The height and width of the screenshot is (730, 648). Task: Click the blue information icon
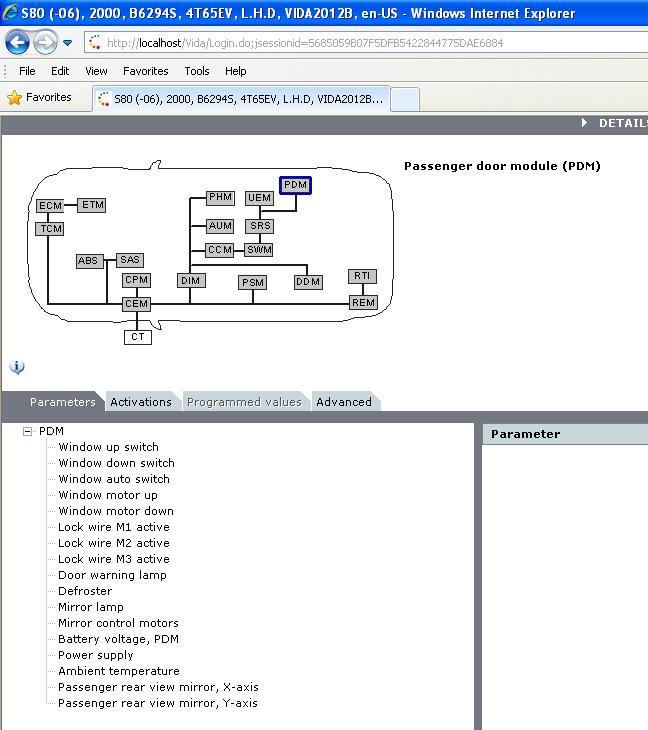(17, 367)
